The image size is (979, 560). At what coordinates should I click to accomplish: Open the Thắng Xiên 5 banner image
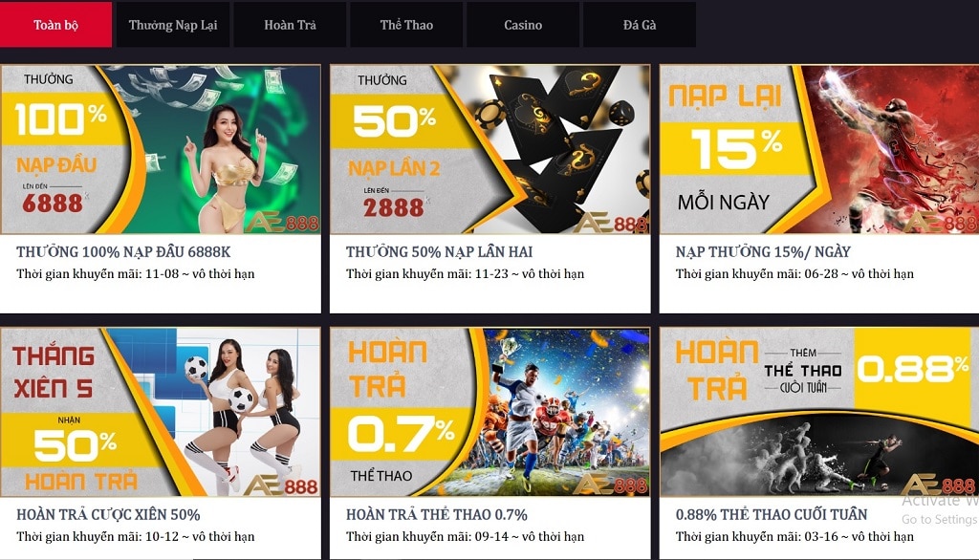tap(161, 412)
